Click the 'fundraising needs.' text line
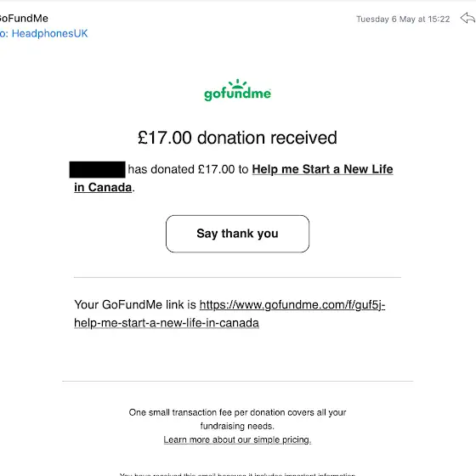 point(237,426)
